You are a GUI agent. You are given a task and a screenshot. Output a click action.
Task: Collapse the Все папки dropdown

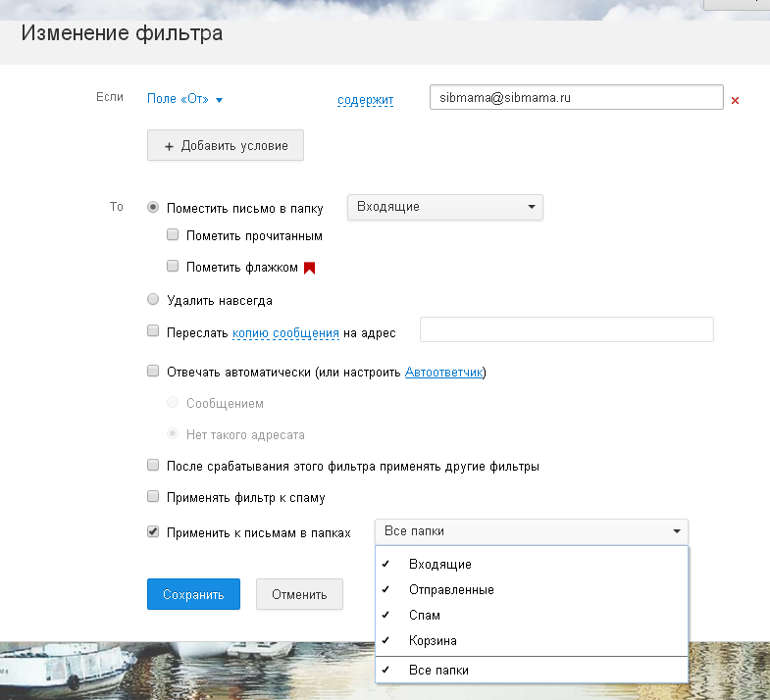click(532, 531)
